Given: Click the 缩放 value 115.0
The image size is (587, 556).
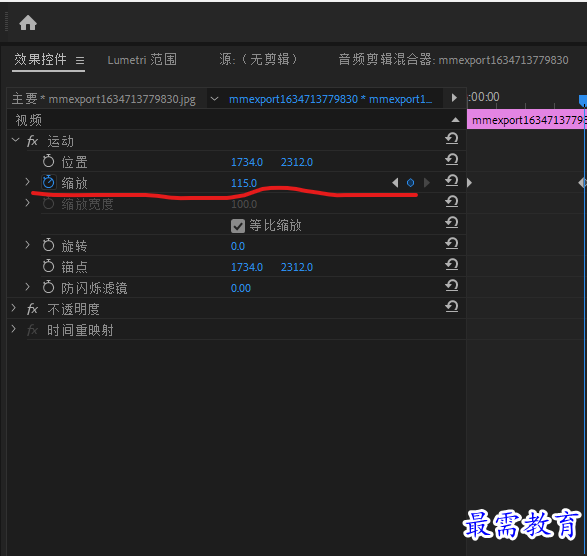Looking at the screenshot, I should 244,183.
